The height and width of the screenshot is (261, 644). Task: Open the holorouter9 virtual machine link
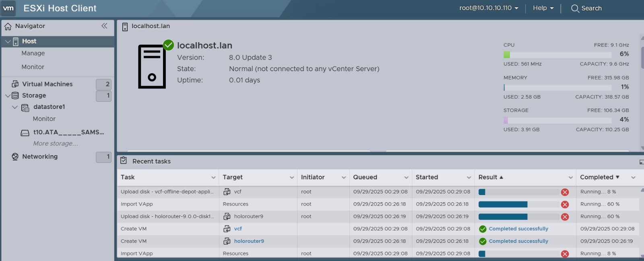[x=249, y=241]
